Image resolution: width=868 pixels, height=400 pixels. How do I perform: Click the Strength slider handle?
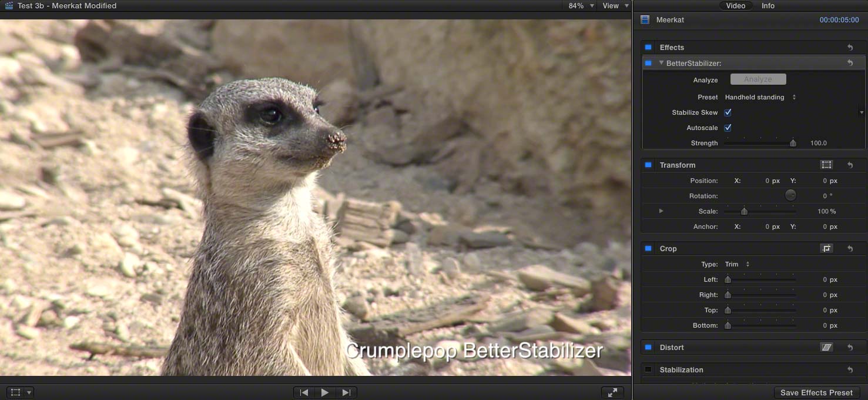793,143
